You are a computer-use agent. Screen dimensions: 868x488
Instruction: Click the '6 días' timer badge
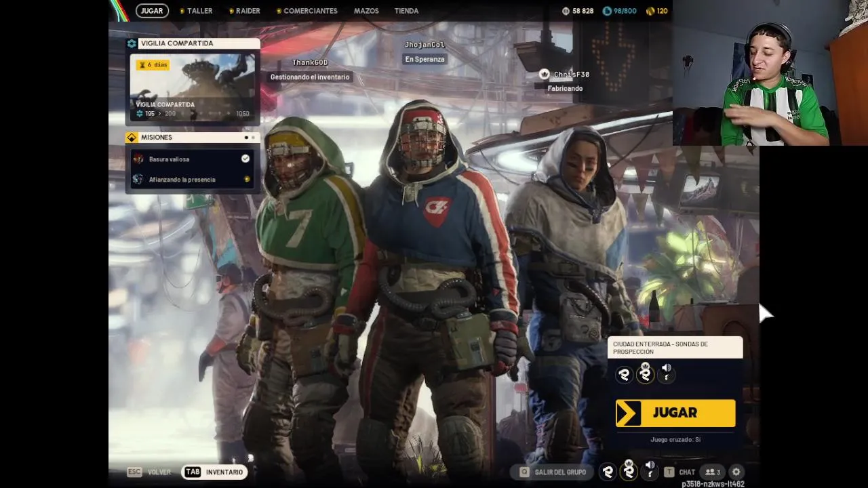(153, 65)
